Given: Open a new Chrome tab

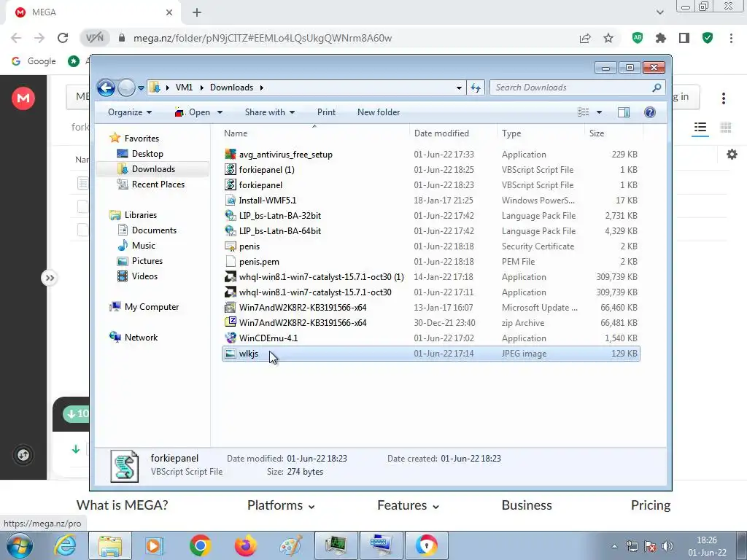Looking at the screenshot, I should [197, 12].
